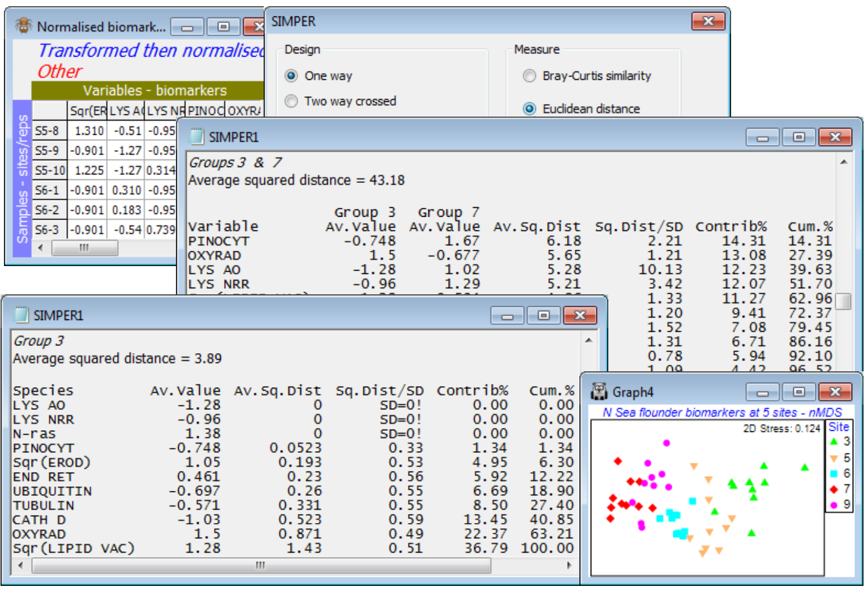The image size is (868, 591).
Task: Click the Normalised biomarkers window icon
Action: pyautogui.click(x=24, y=26)
